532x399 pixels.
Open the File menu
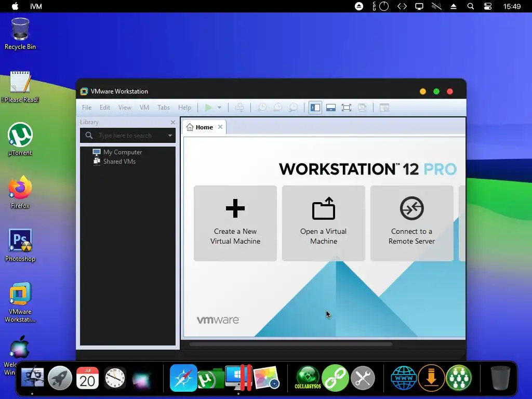(87, 107)
